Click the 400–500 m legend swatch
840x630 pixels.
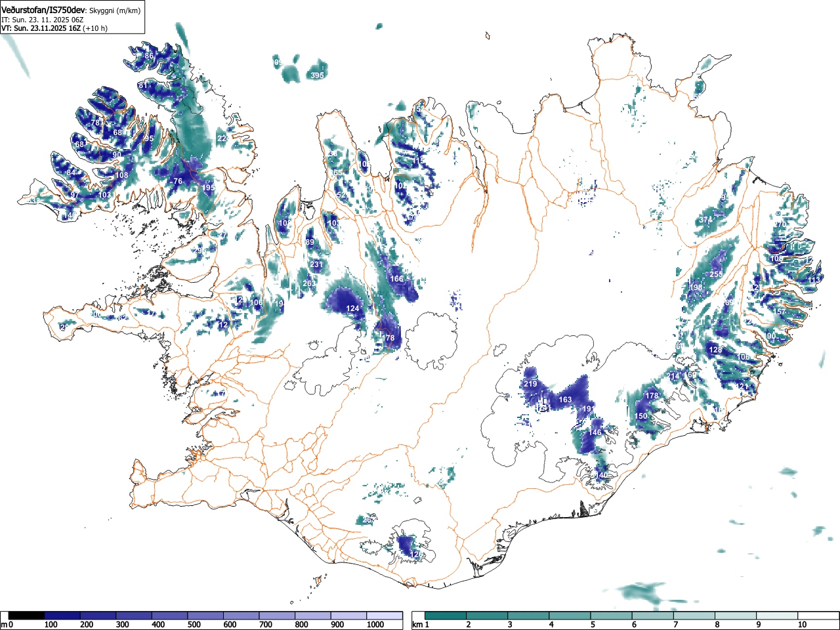click(x=170, y=616)
